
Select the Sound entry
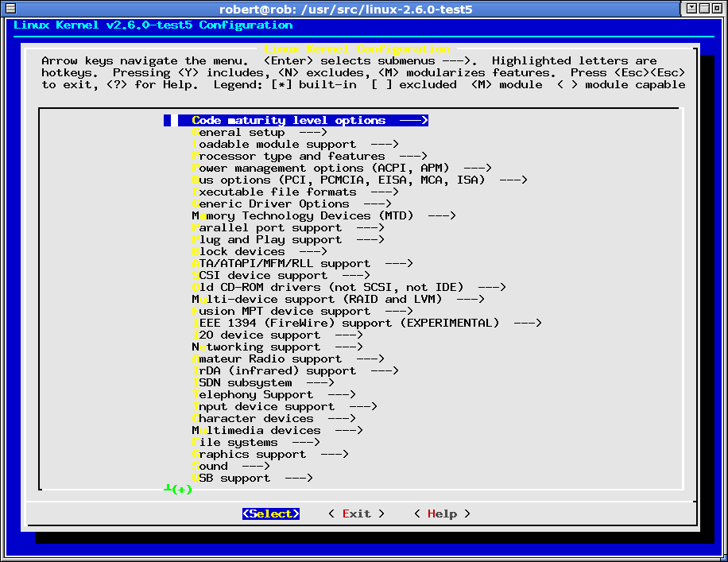pyautogui.click(x=230, y=467)
